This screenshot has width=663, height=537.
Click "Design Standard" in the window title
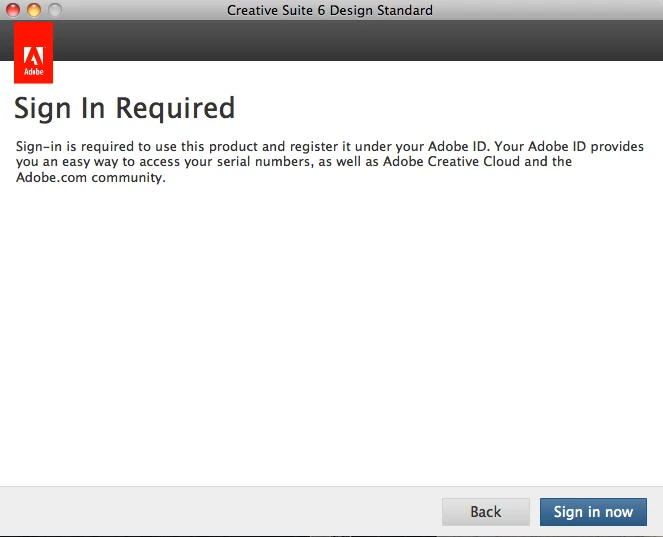point(384,10)
